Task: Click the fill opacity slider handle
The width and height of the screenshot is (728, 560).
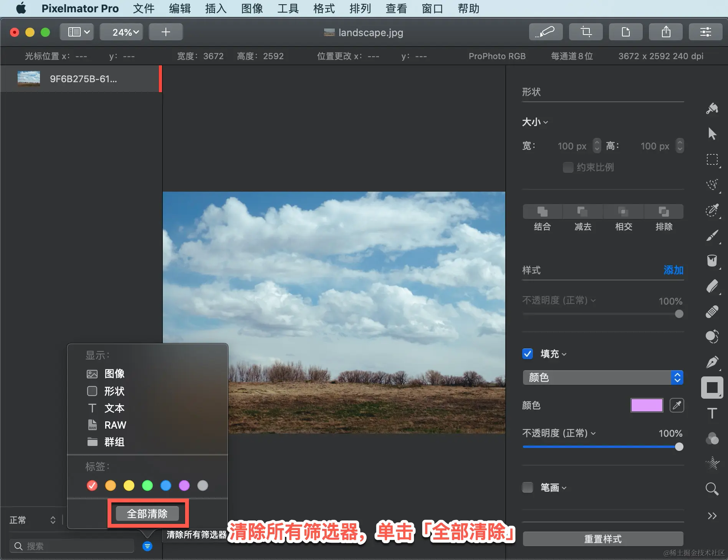Action: (679, 447)
